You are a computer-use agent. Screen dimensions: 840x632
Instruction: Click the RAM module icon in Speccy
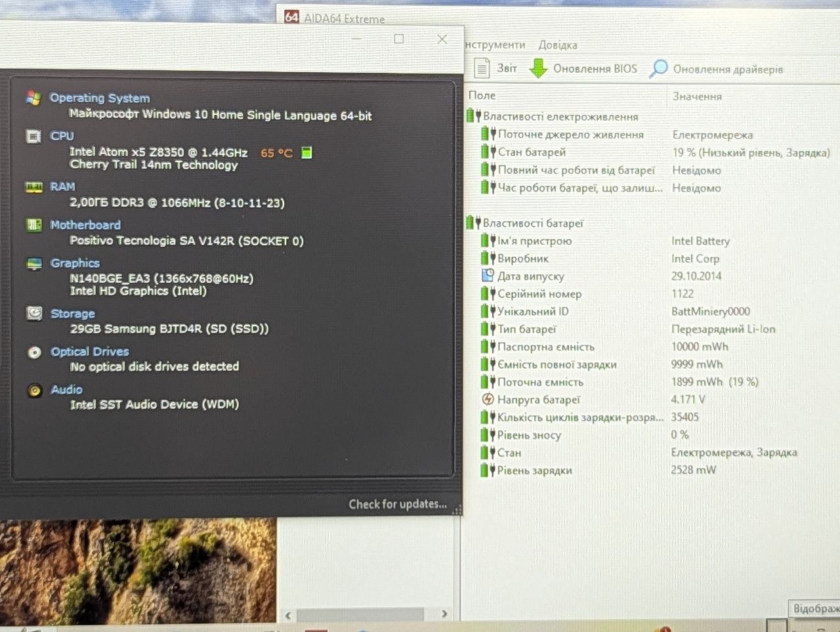pyautogui.click(x=33, y=187)
